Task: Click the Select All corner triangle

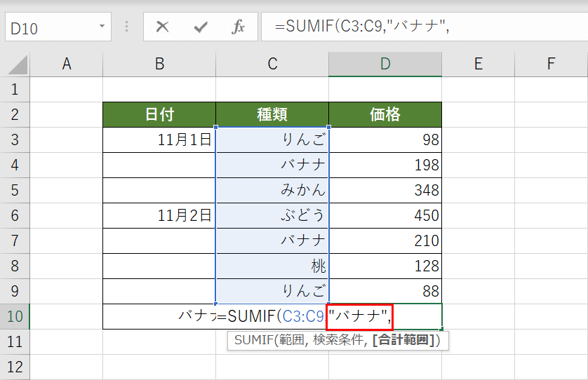Action: click(17, 65)
